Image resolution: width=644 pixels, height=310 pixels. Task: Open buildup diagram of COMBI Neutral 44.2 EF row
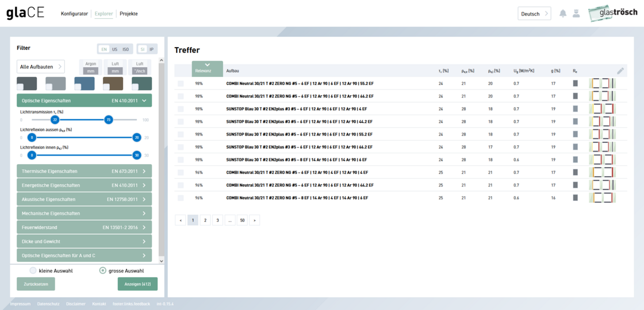coord(603,185)
